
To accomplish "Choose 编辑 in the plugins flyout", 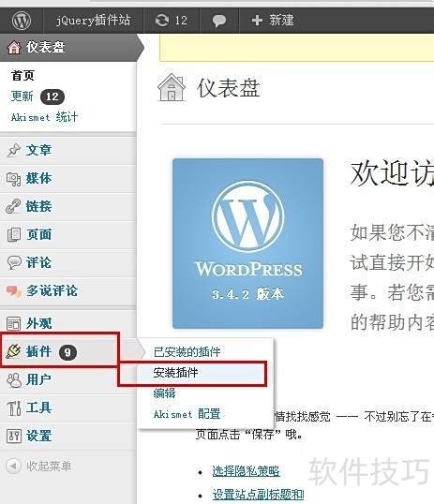I will tap(164, 393).
